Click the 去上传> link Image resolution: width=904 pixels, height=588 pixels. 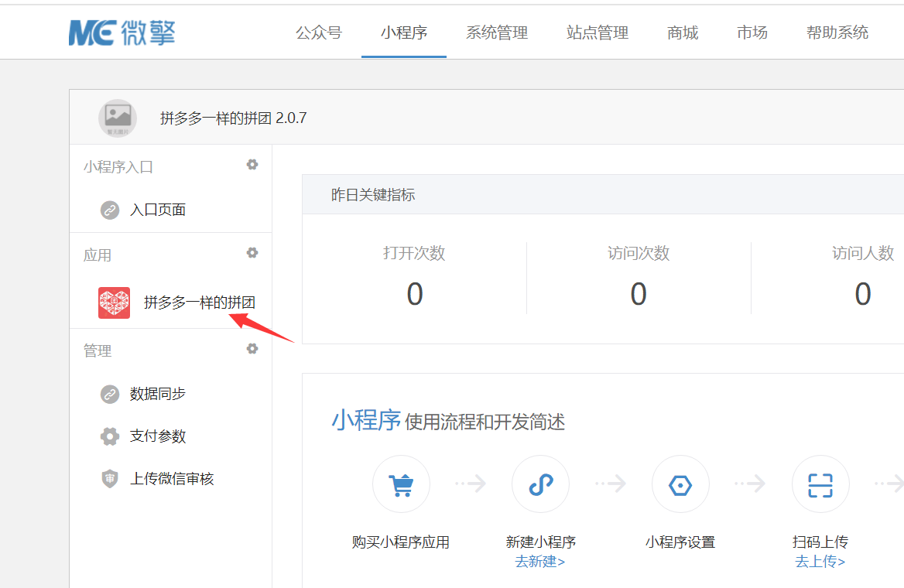pyautogui.click(x=820, y=562)
